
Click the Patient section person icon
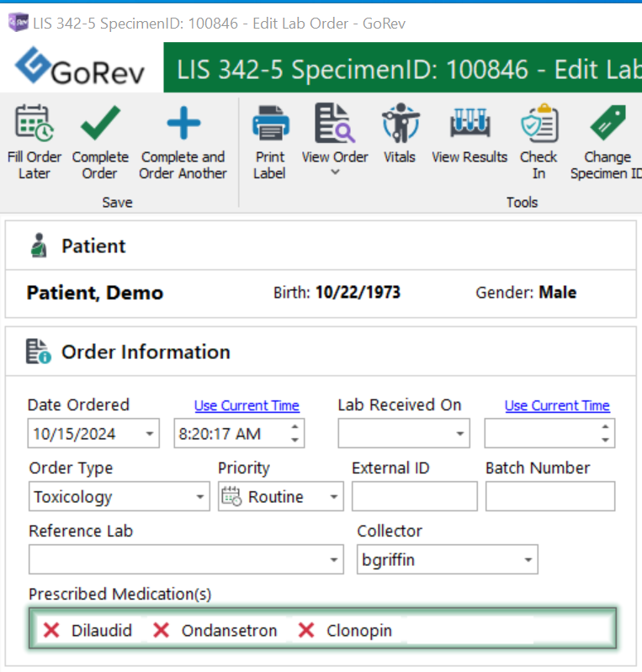pos(39,246)
